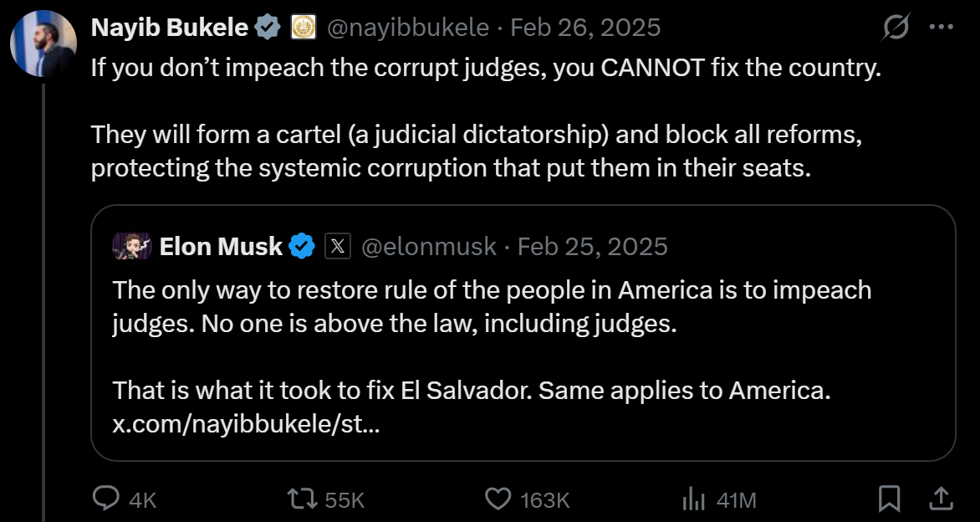Viewport: 980px width, 522px height.
Task: Bookmark this post
Action: 889,499
